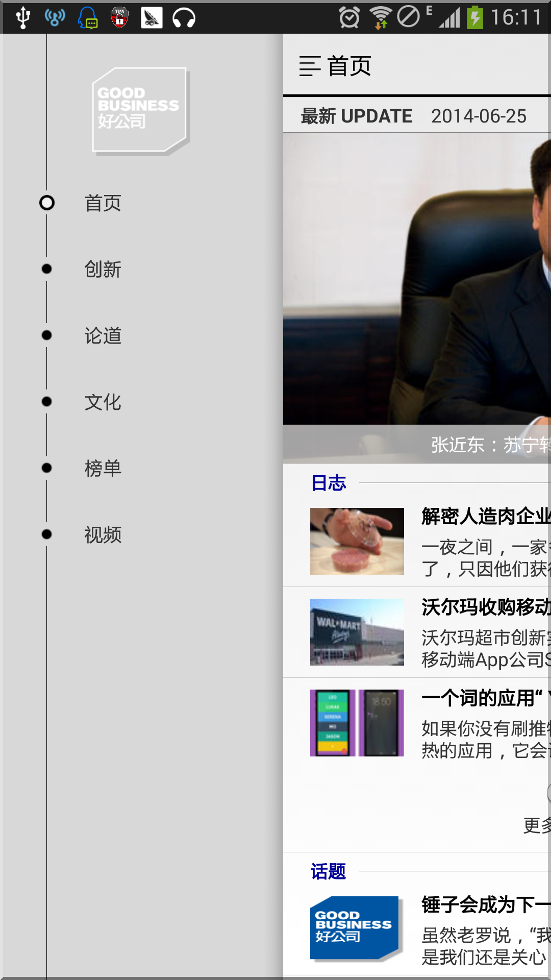
Task: Click the ring marker beside 首页
Action: pyautogui.click(x=47, y=203)
